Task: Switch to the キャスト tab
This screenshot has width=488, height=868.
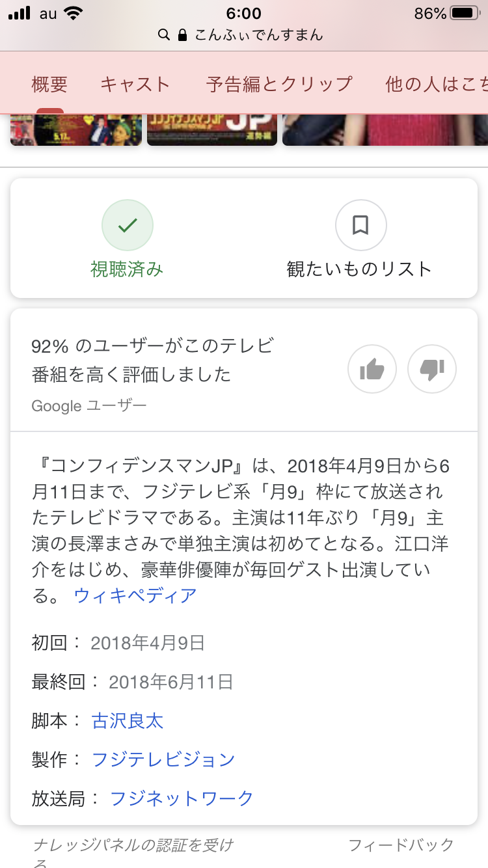Action: [135, 84]
